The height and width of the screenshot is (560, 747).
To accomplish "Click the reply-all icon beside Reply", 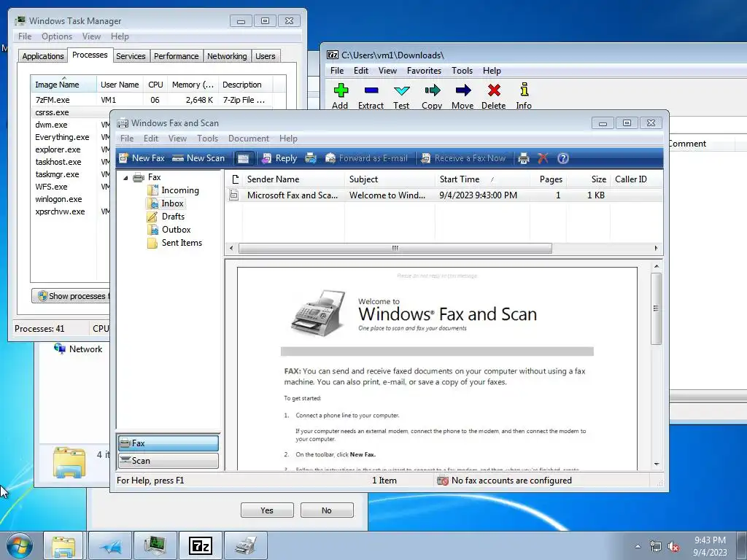I will coord(311,158).
